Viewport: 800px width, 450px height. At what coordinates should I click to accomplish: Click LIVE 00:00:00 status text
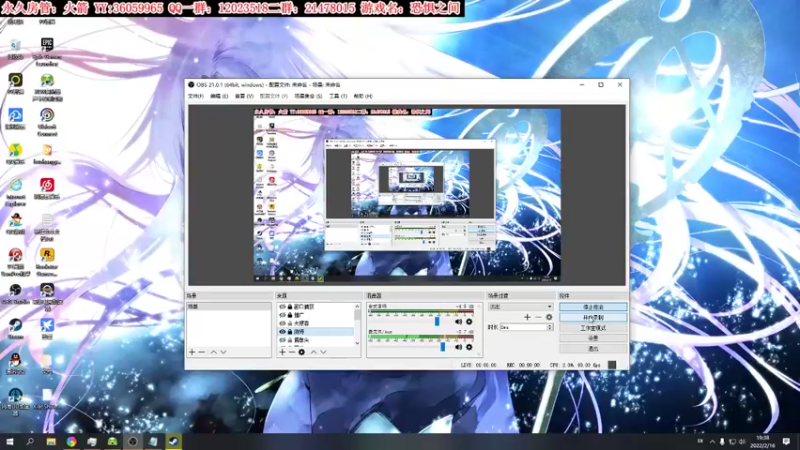pyautogui.click(x=479, y=365)
